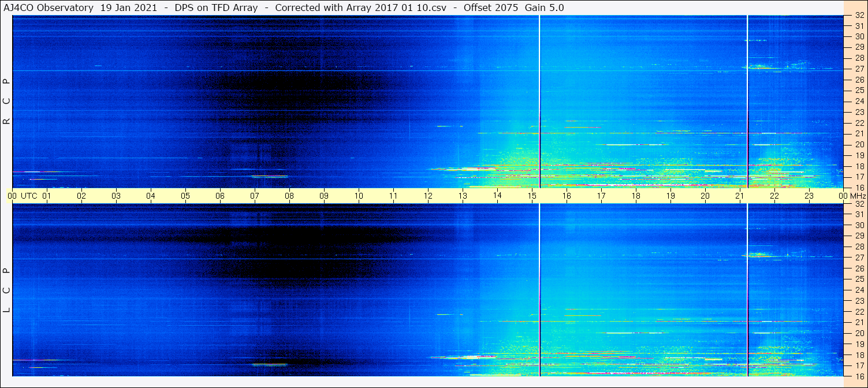Click "31" MHz on the LCP frequency scale
The image size is (868, 388).
pos(859,215)
